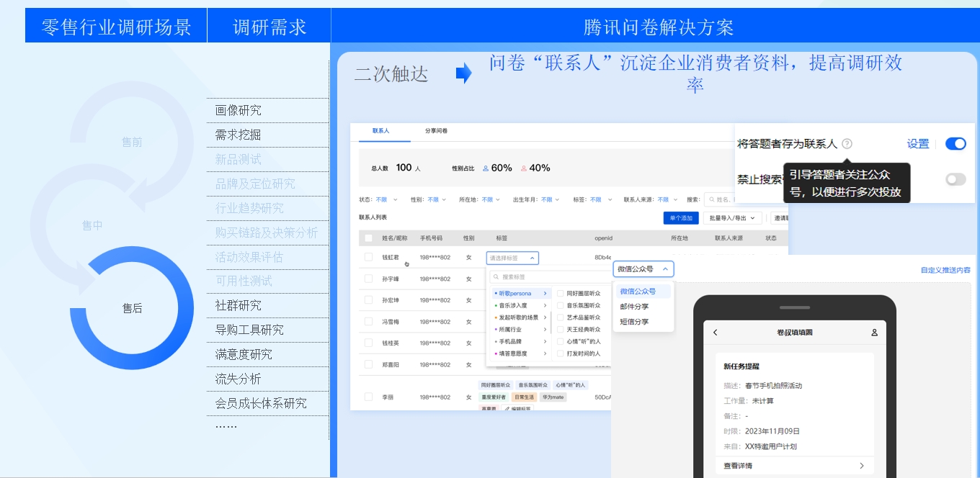
Task: Click the 导购工具研究 list item
Action: (x=249, y=330)
